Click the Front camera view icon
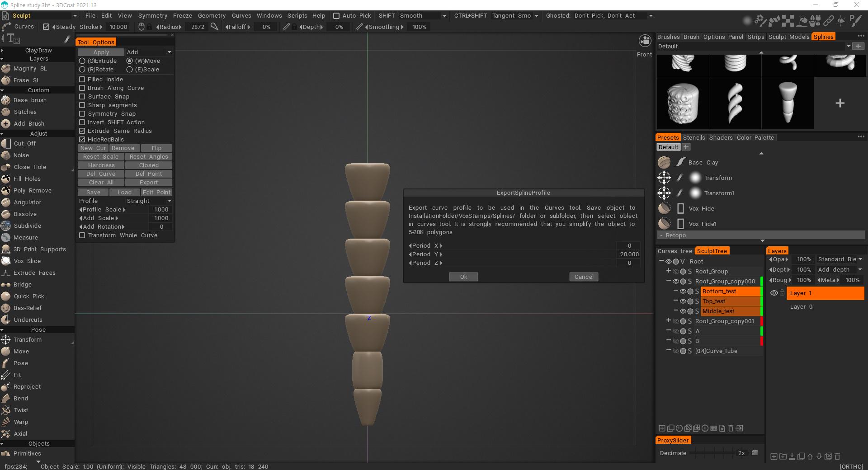 pyautogui.click(x=645, y=41)
